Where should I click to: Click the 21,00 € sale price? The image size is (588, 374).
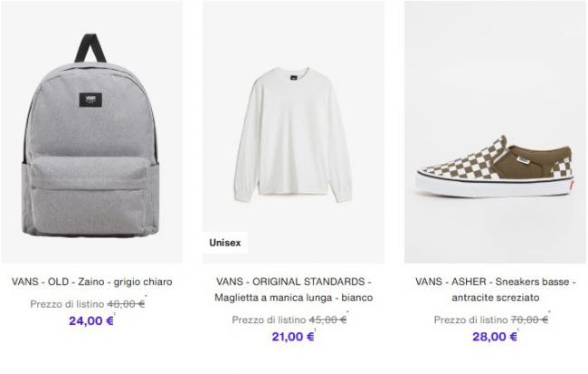[x=293, y=337]
